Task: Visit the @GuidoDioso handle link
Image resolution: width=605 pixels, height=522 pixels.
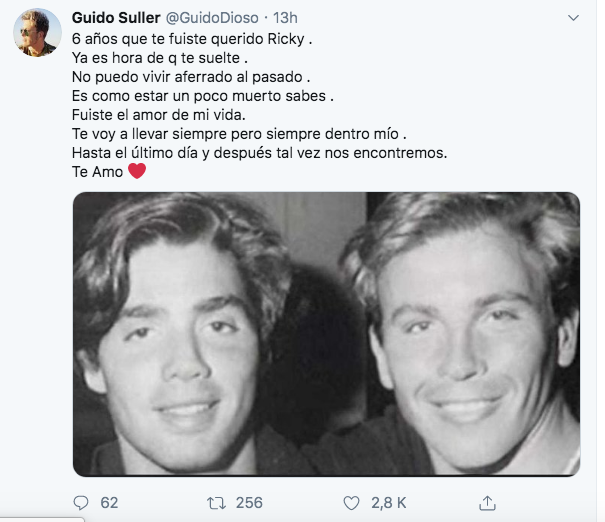Action: (212, 18)
